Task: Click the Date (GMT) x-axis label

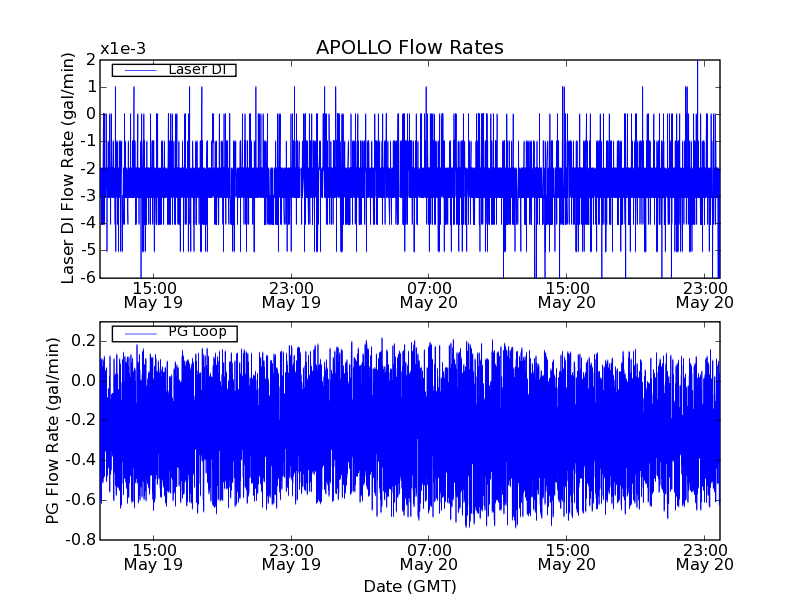Action: pos(409,586)
